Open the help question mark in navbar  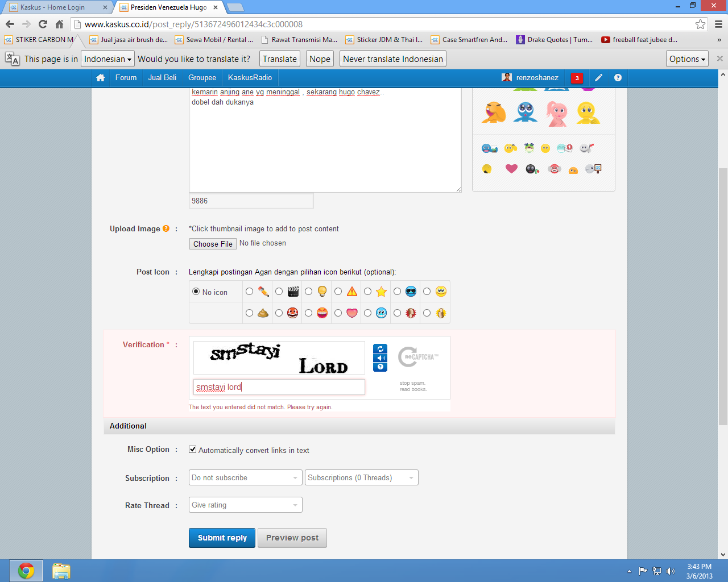(x=618, y=78)
